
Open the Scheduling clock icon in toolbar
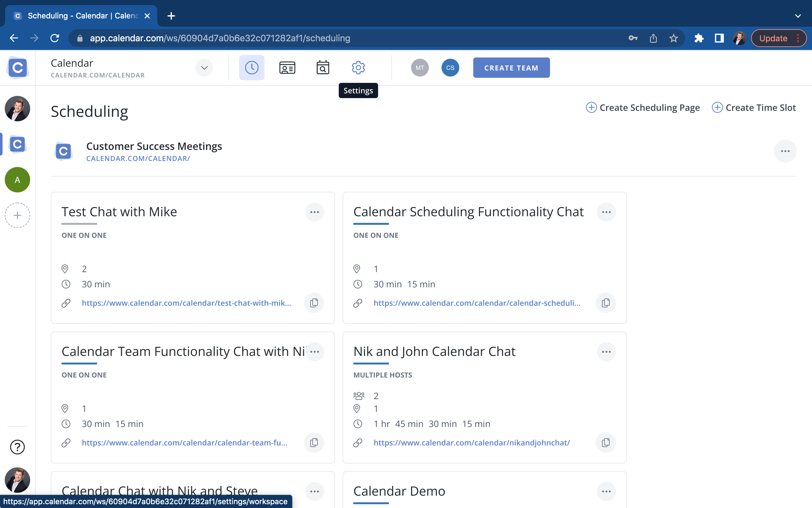point(252,68)
